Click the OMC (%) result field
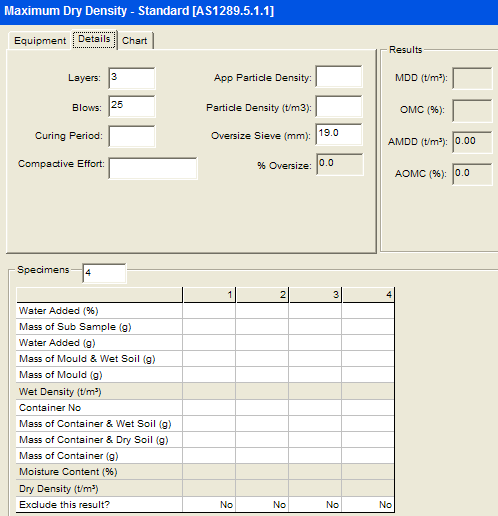 [472, 110]
